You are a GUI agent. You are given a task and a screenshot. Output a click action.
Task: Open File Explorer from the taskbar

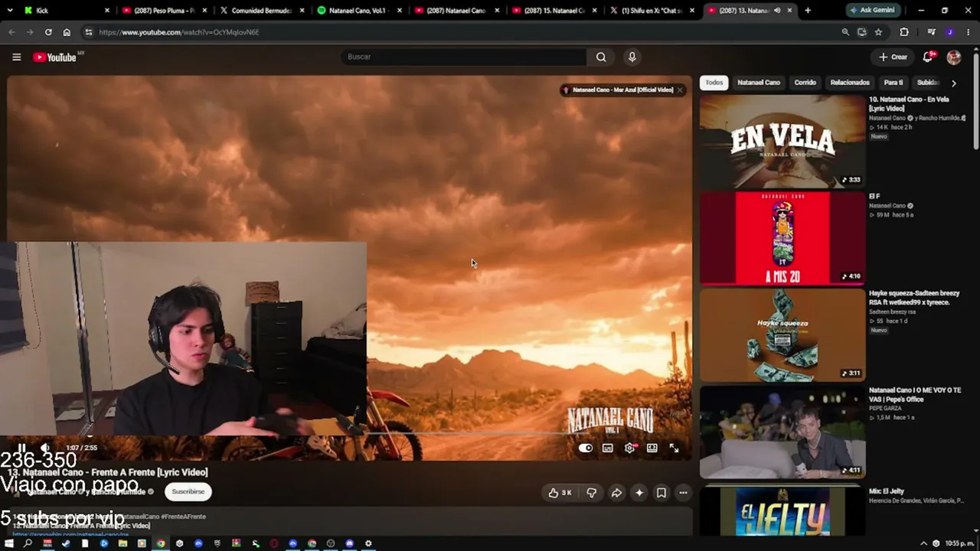click(122, 543)
